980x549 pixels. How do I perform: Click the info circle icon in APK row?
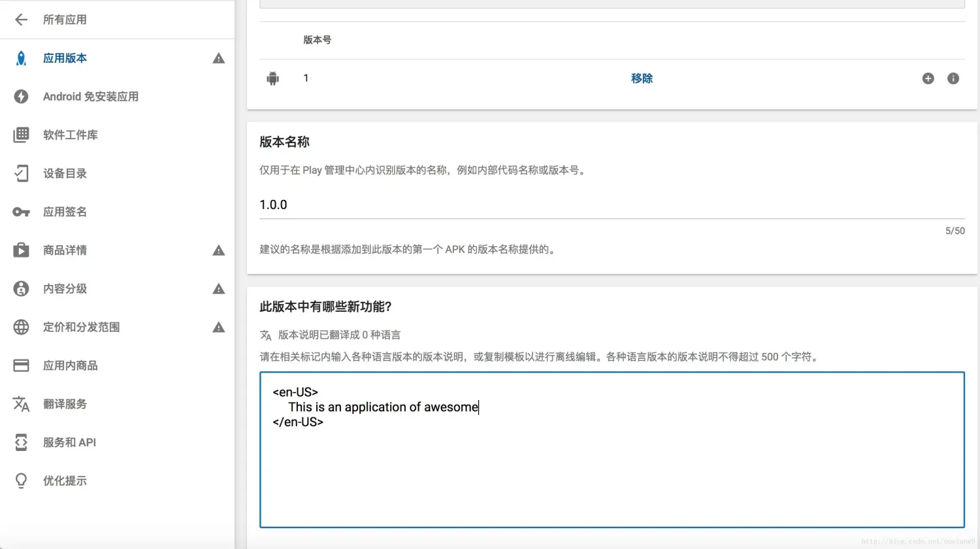tap(953, 78)
